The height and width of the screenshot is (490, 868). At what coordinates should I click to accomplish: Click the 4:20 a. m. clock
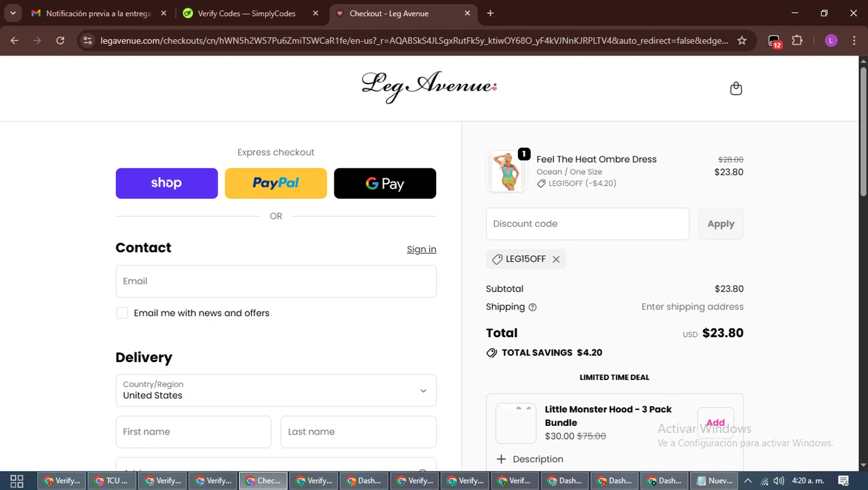pyautogui.click(x=808, y=481)
